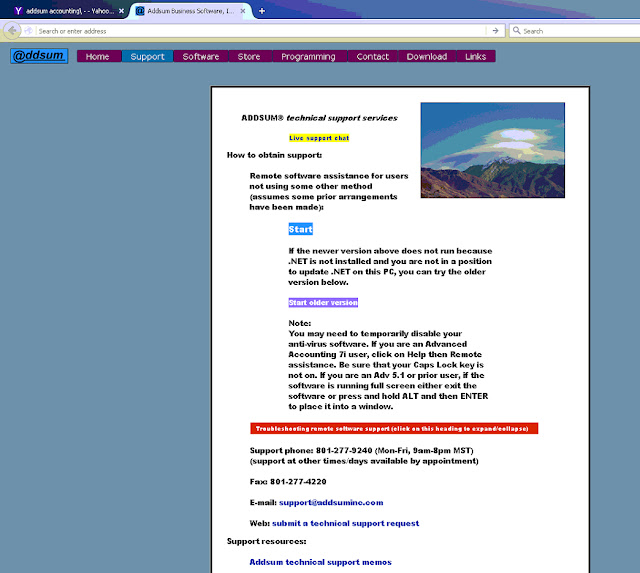Click the go arrow in address bar
The image size is (640, 573).
pos(495,31)
